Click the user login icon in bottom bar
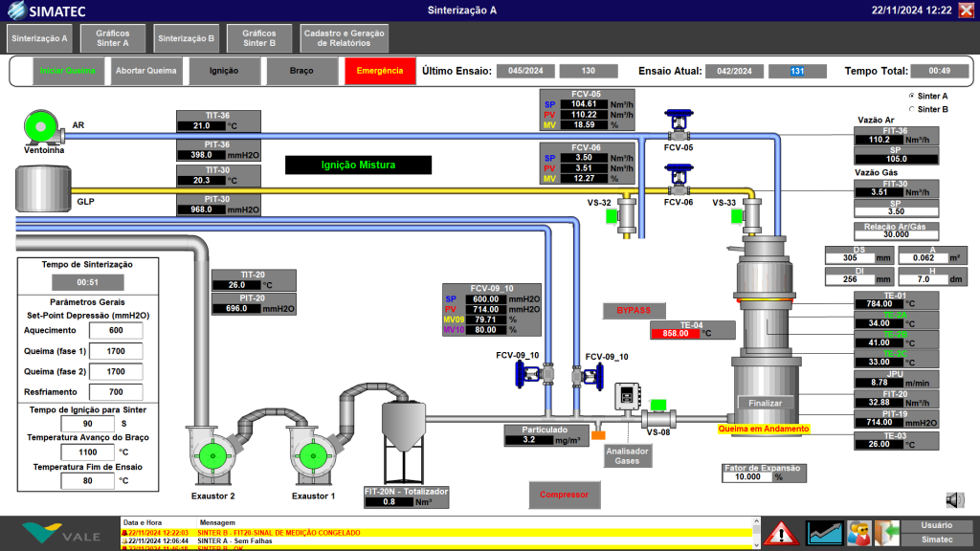 (858, 532)
